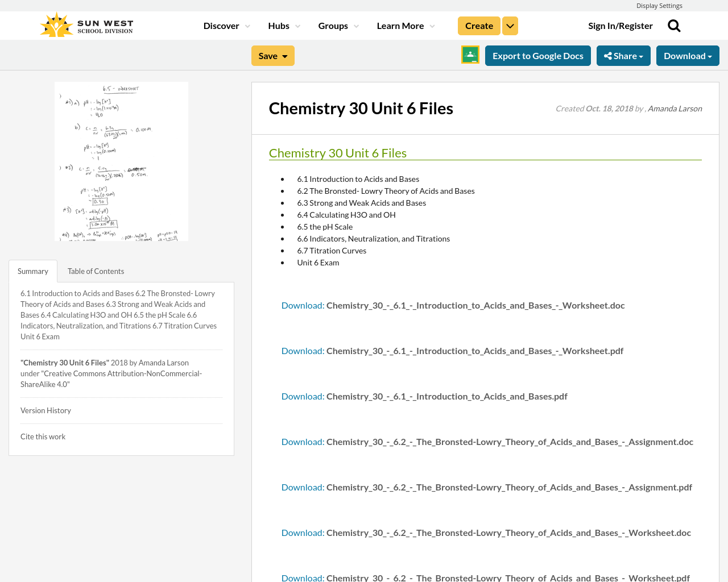Expand the Create options chevron

pyautogui.click(x=510, y=25)
